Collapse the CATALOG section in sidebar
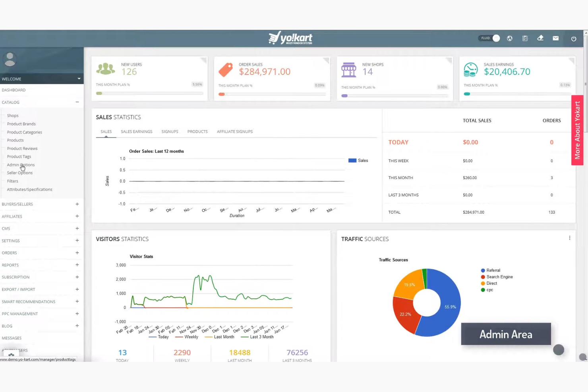This screenshot has height=392, width=588. coord(77,102)
